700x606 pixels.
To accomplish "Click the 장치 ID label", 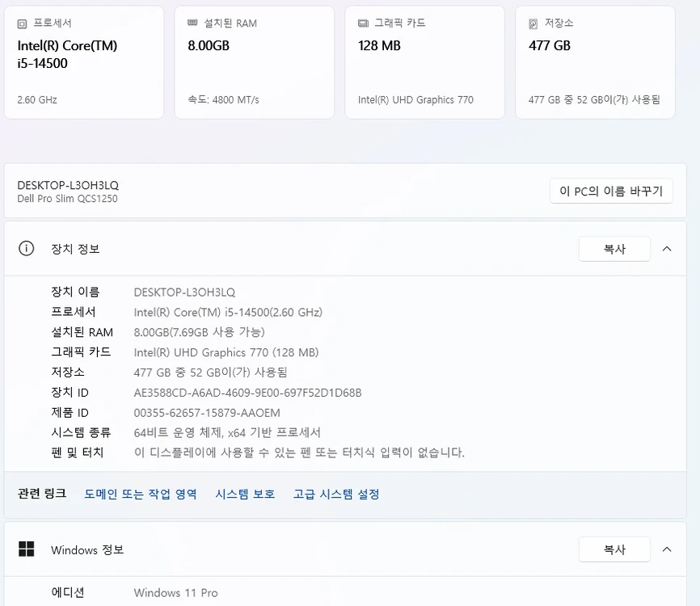I will [70, 393].
